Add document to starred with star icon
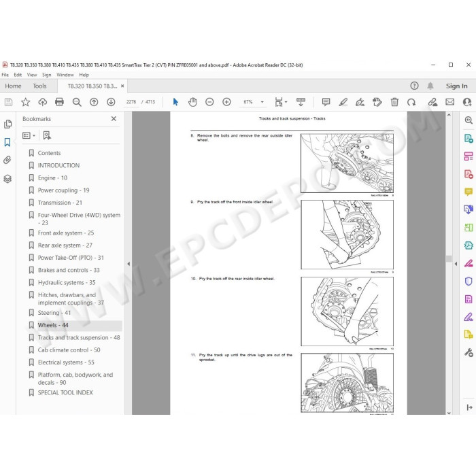The image size is (476, 476). click(26, 102)
